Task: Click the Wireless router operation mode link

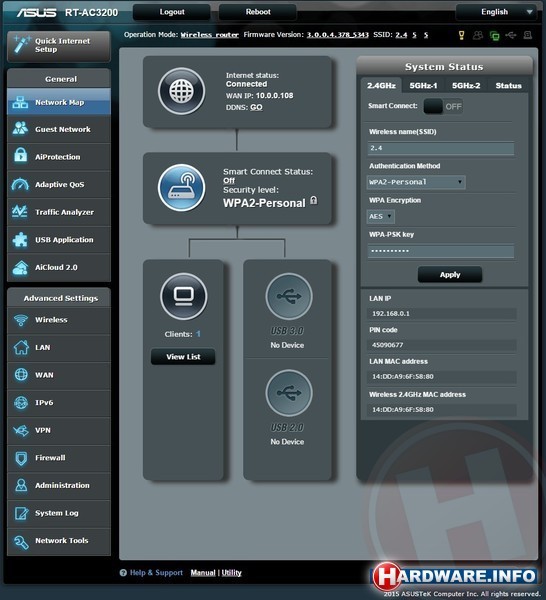Action: click(210, 35)
